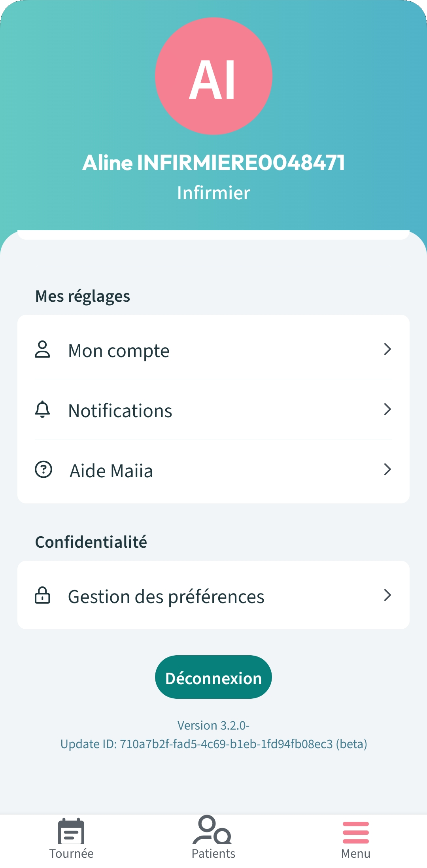Click the person icon beside Mon compte
427x868 pixels.
pos(43,350)
